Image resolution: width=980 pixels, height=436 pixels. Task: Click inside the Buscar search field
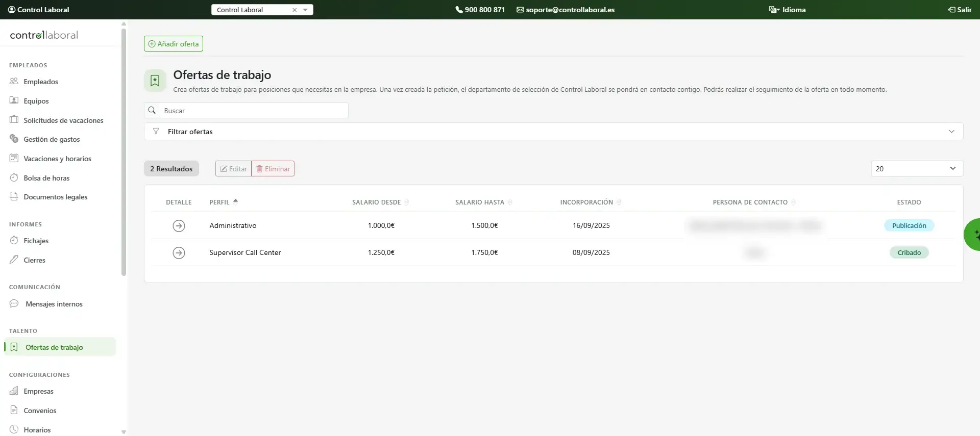[x=254, y=110]
